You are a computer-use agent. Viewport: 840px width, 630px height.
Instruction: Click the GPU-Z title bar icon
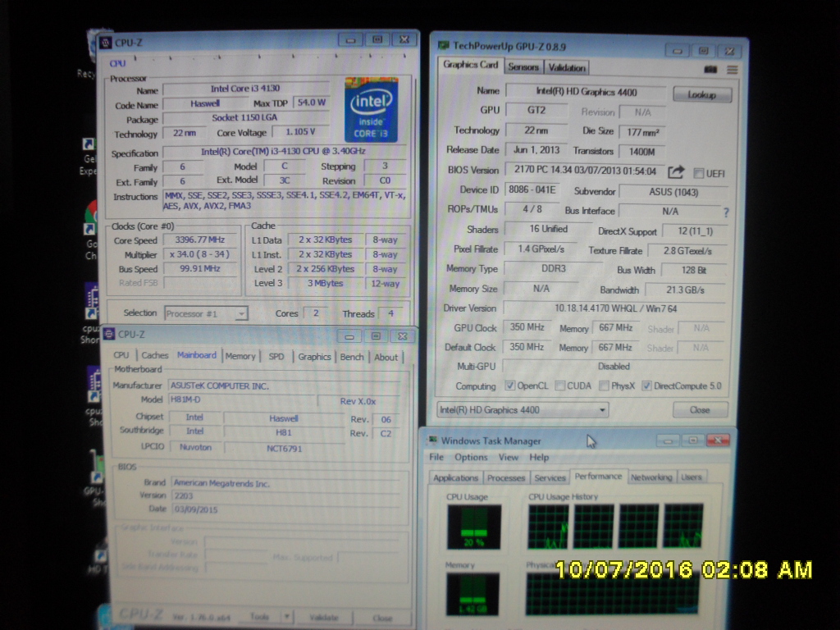(444, 46)
